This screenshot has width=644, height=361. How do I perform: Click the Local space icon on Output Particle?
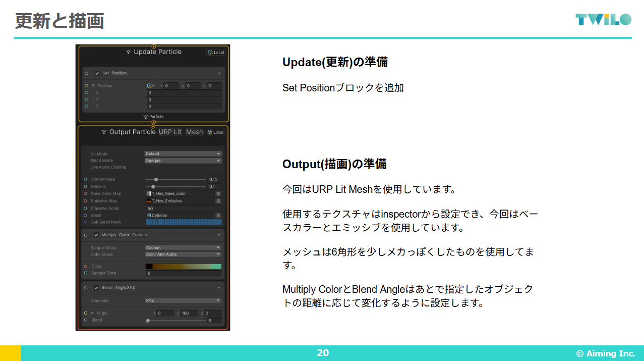coord(215,132)
